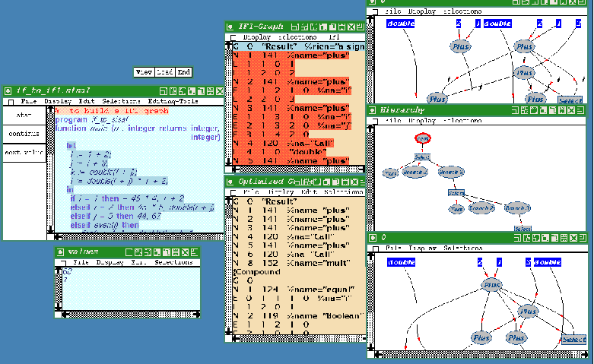Open the Selections menu in the Hierarchy window
The height and width of the screenshot is (364, 594).
(x=462, y=121)
